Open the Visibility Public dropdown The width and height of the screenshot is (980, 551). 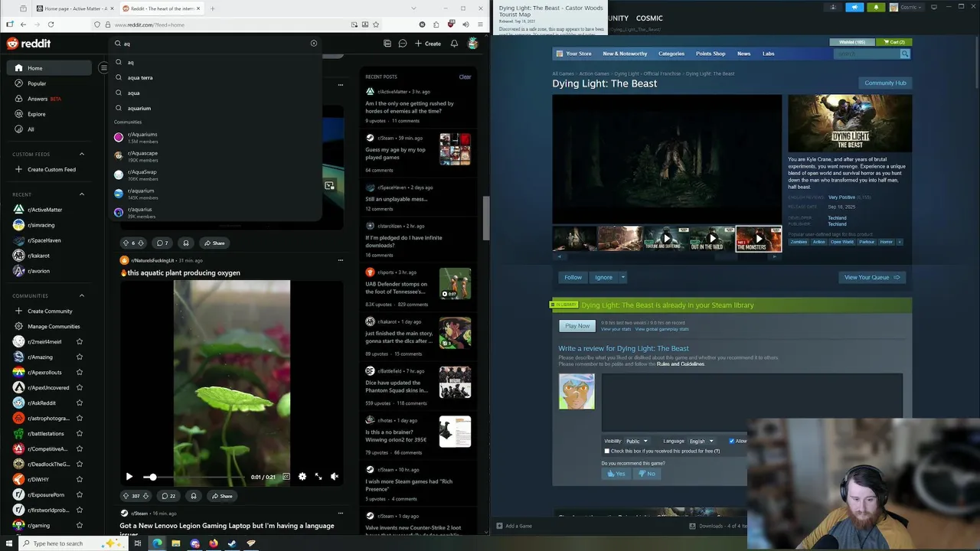(x=636, y=441)
